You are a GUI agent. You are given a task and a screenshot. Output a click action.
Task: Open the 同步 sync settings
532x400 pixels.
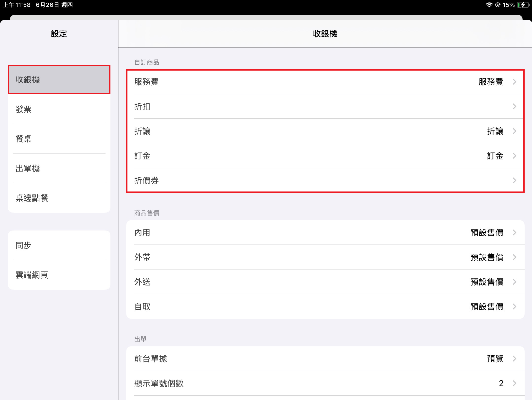point(59,246)
